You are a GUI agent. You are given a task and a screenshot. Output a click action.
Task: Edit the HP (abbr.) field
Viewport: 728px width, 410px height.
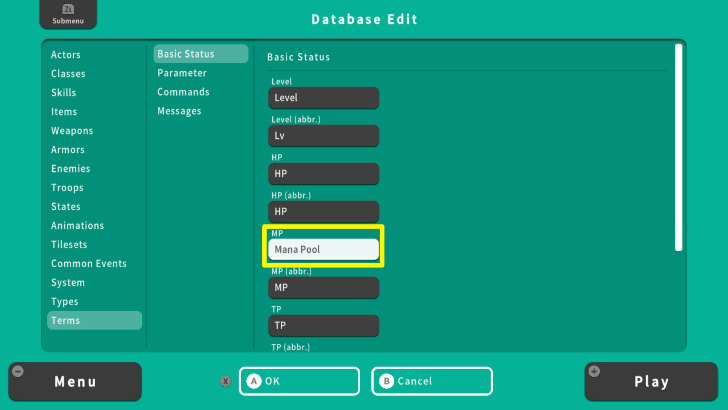tap(324, 212)
